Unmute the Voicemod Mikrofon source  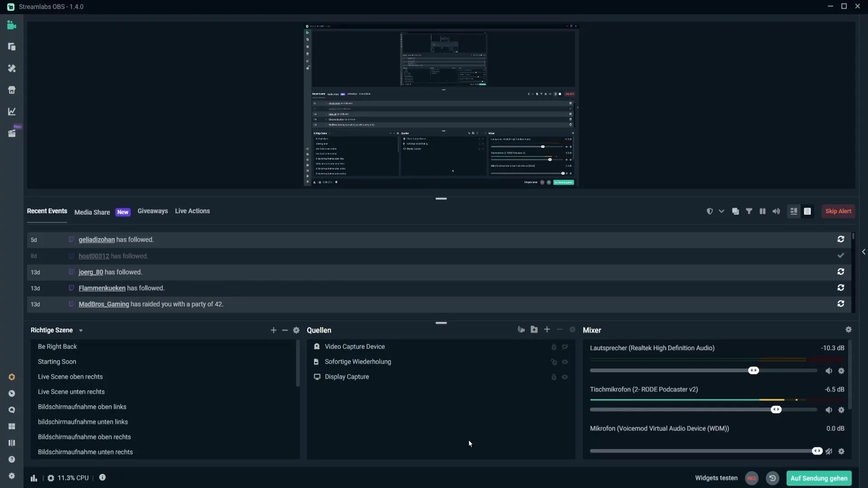click(829, 451)
